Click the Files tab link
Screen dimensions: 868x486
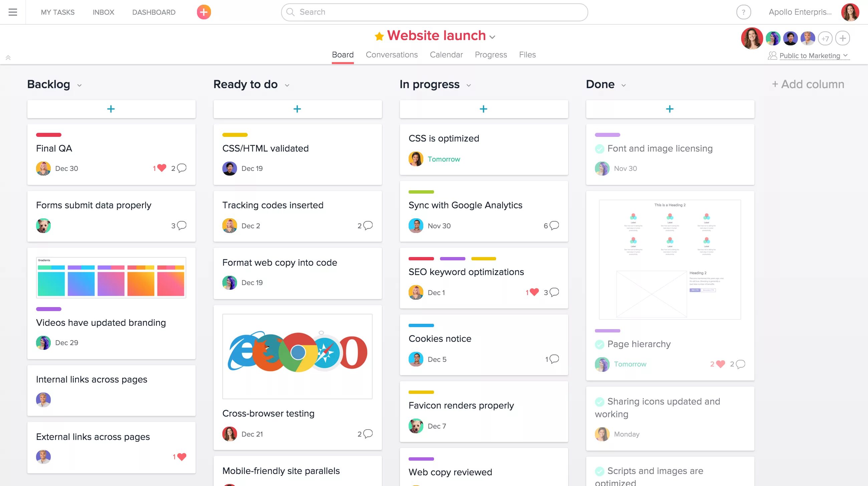(527, 54)
